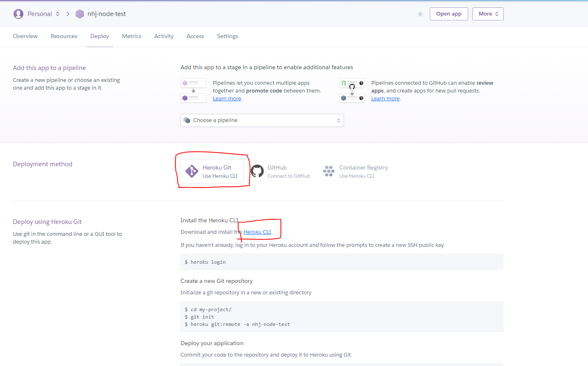The image size is (588, 366).
Task: Click the GitHub octocat logo icon
Action: pyautogui.click(x=257, y=171)
